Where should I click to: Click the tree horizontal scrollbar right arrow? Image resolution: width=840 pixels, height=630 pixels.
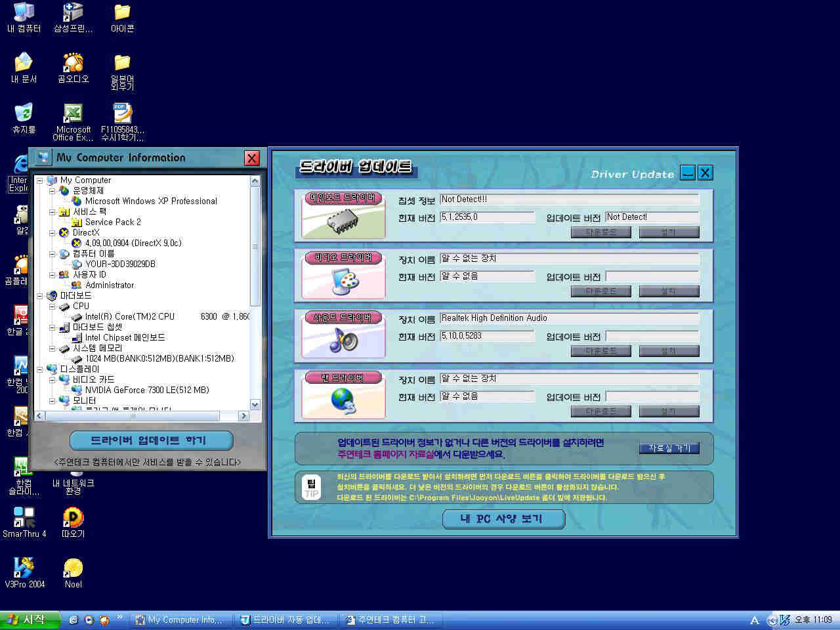pos(243,416)
